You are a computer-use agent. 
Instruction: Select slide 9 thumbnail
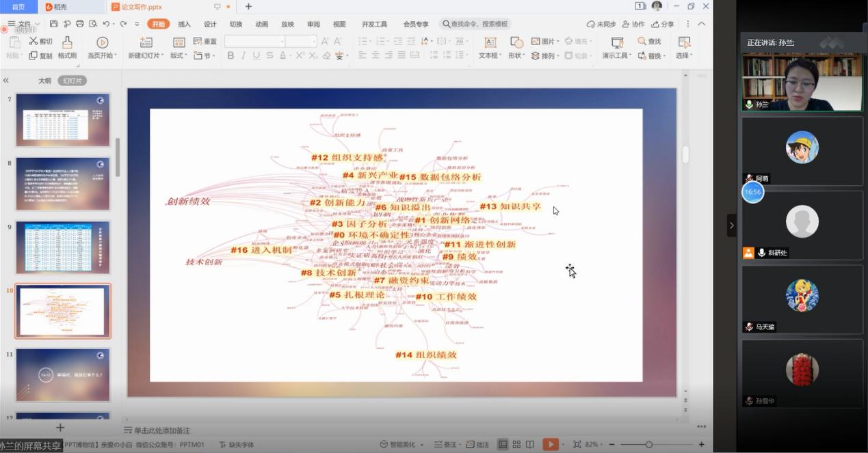(x=63, y=247)
